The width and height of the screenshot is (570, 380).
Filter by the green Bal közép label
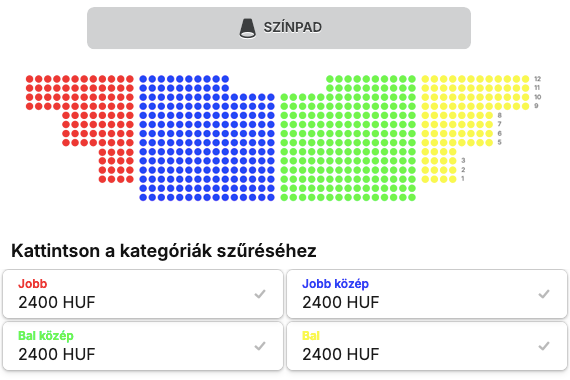pos(46,336)
